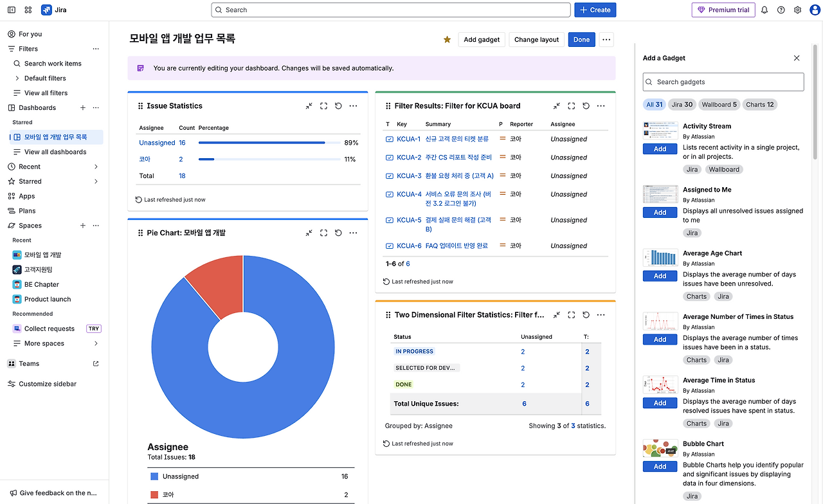Open the Filters section more menu

click(96, 49)
